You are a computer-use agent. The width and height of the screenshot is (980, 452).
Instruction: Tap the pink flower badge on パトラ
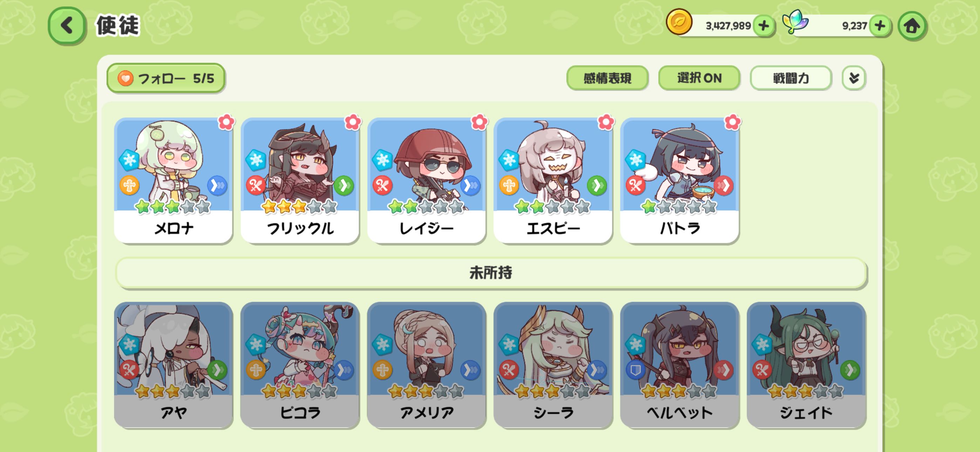click(732, 122)
